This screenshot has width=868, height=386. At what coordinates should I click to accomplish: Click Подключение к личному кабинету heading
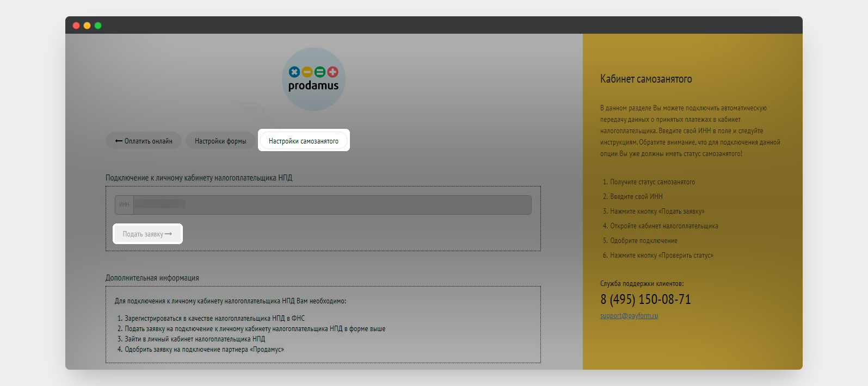[199, 178]
